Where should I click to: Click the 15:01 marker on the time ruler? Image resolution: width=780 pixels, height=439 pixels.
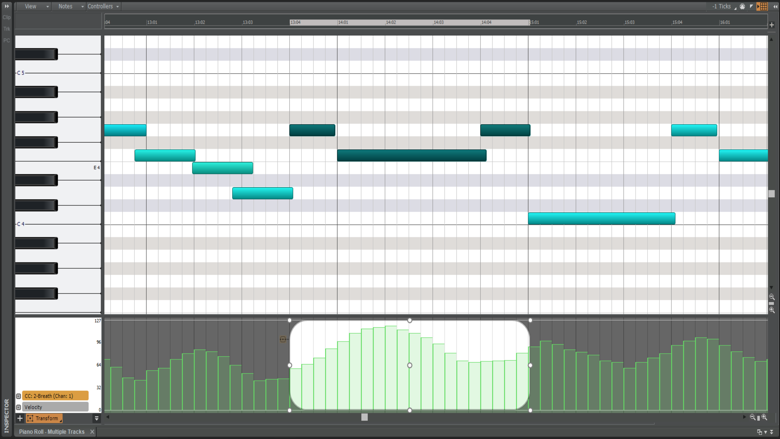[534, 22]
